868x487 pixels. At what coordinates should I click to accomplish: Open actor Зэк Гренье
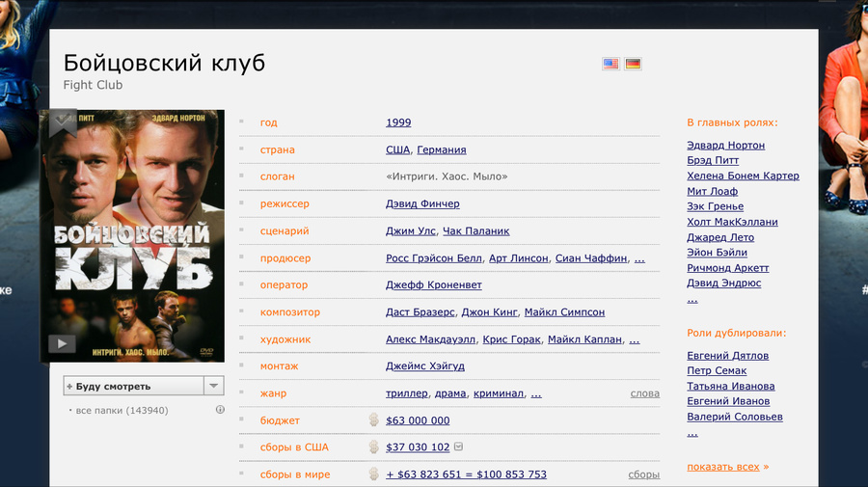pyautogui.click(x=716, y=205)
